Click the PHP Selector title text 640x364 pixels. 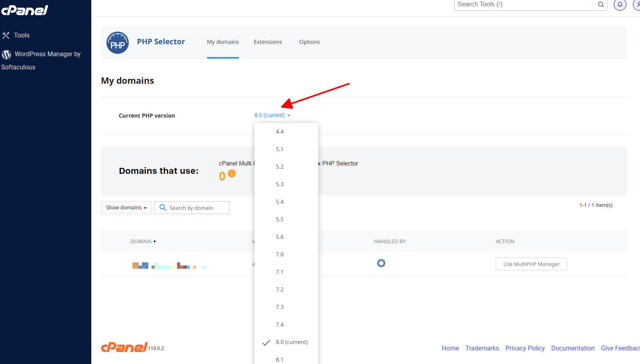pyautogui.click(x=161, y=42)
